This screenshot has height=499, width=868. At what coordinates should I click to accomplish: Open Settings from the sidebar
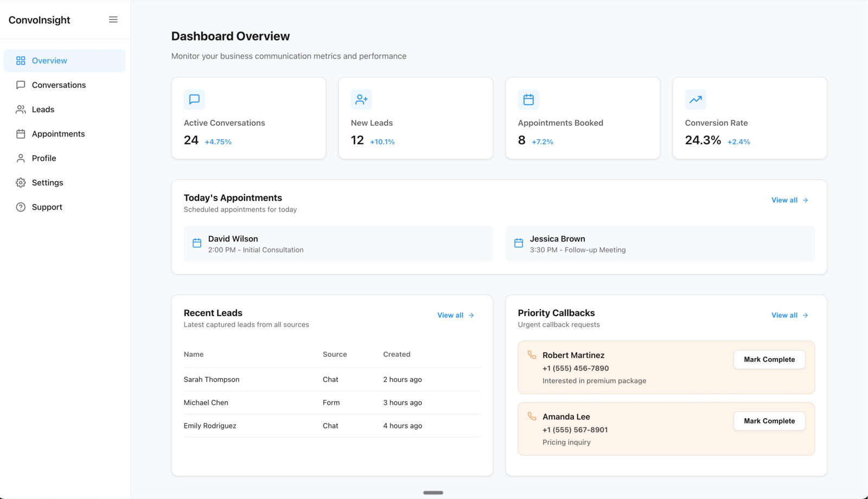coord(65,183)
